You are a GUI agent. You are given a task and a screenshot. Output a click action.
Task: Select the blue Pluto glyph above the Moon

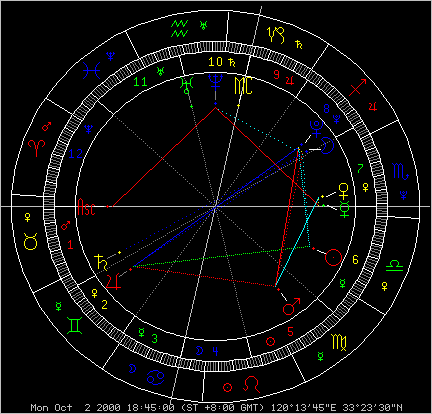(316, 129)
